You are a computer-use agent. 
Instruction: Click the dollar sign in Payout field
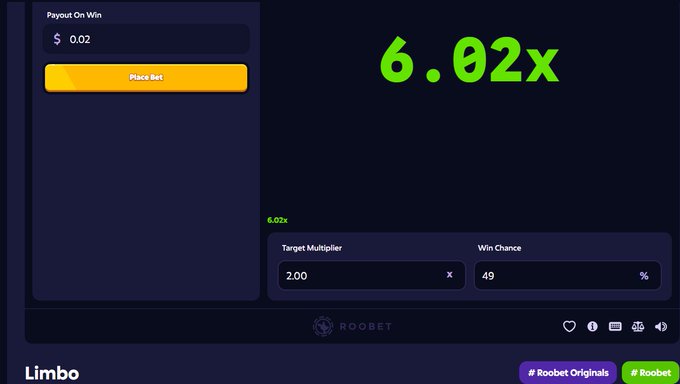tap(57, 39)
